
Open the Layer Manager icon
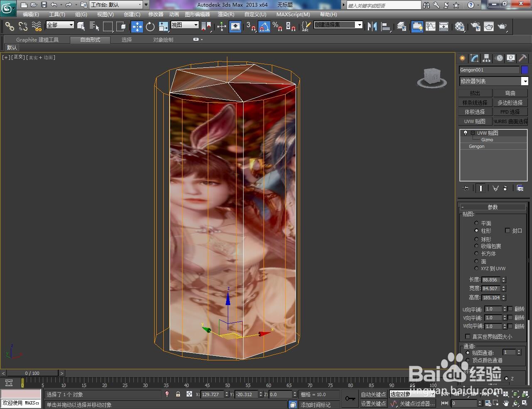[x=401, y=27]
